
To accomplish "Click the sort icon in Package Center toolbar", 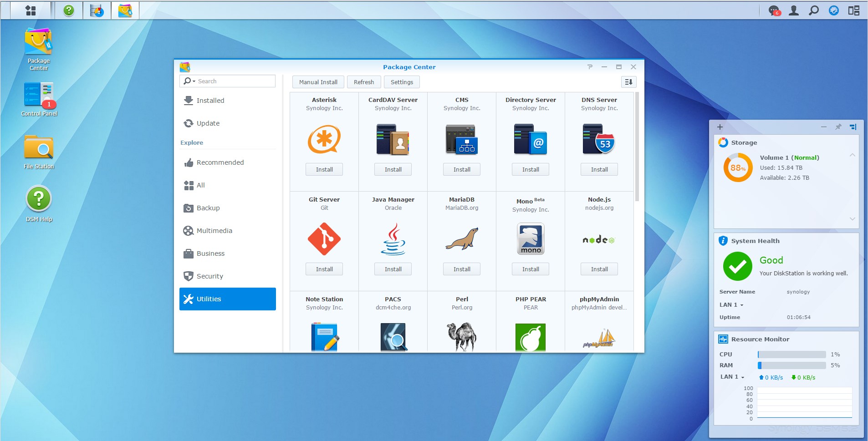I will tap(629, 82).
